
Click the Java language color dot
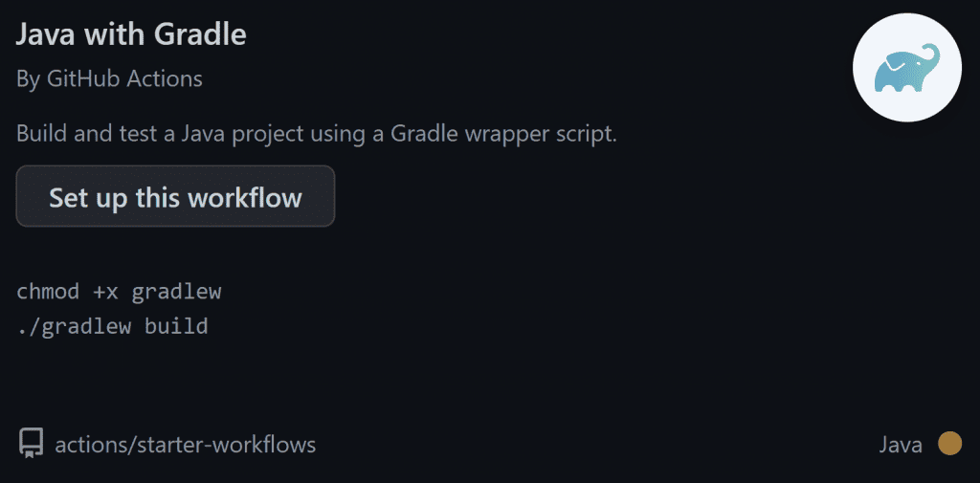point(949,444)
